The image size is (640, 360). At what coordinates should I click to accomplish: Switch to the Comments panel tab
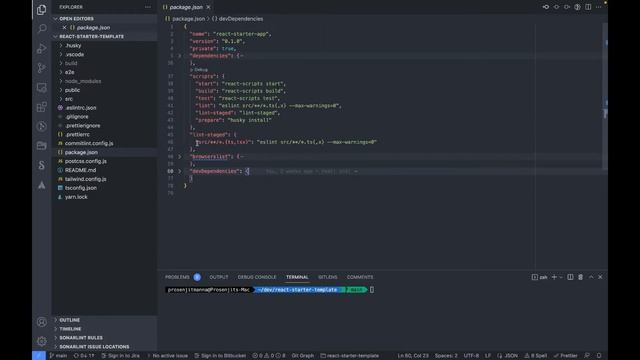[360, 277]
